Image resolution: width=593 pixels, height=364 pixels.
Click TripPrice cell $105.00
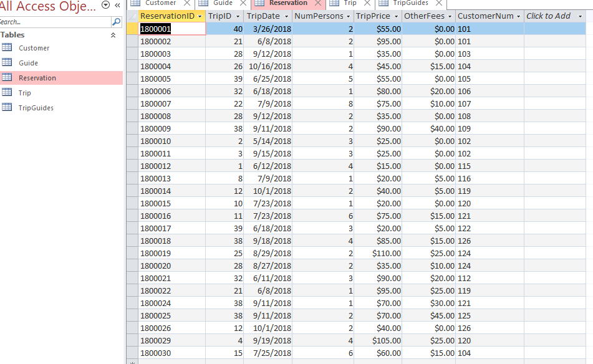click(378, 340)
